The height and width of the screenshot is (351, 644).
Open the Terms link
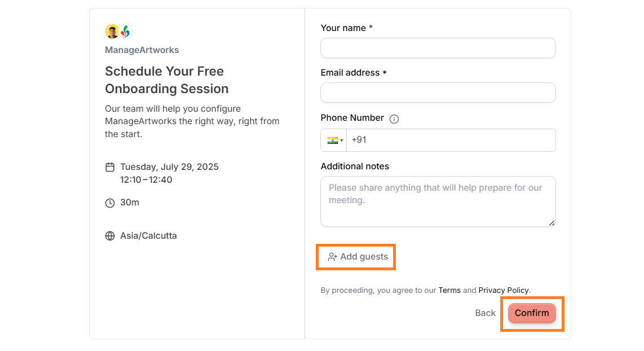click(x=449, y=290)
